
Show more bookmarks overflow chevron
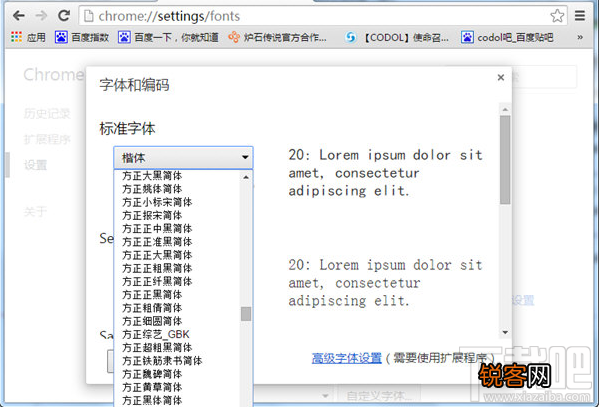click(x=580, y=37)
